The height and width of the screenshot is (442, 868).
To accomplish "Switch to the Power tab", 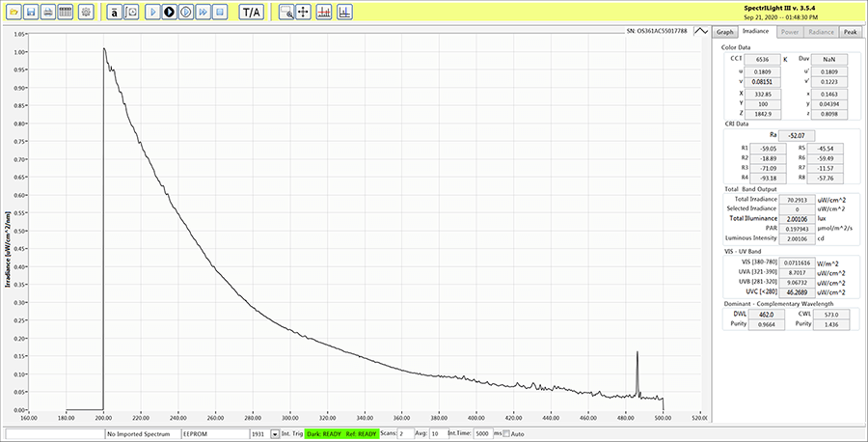I will pyautogui.click(x=789, y=32).
